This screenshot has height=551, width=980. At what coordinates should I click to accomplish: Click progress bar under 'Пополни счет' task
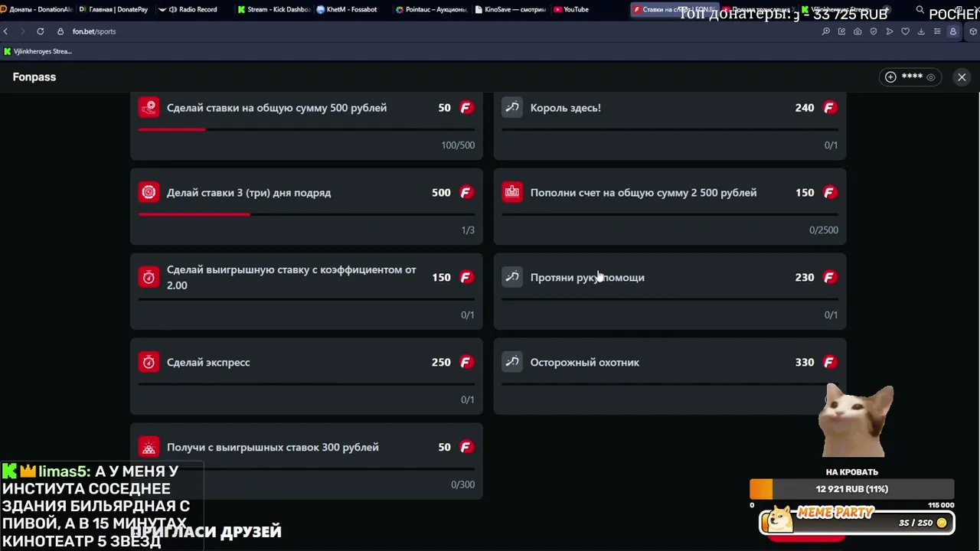670,214
